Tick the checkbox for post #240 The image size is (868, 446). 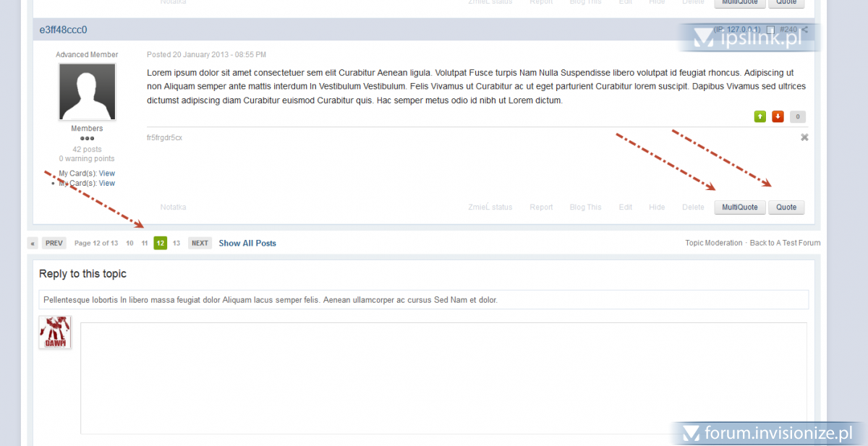click(770, 30)
